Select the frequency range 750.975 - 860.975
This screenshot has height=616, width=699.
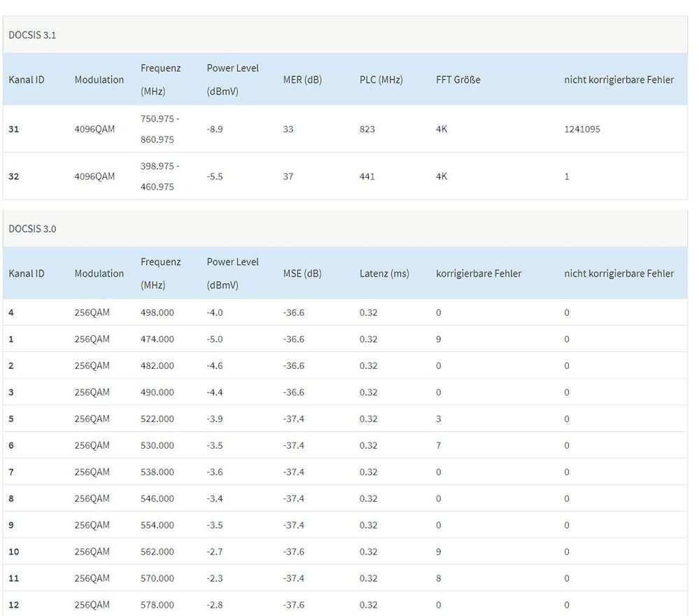[160, 129]
